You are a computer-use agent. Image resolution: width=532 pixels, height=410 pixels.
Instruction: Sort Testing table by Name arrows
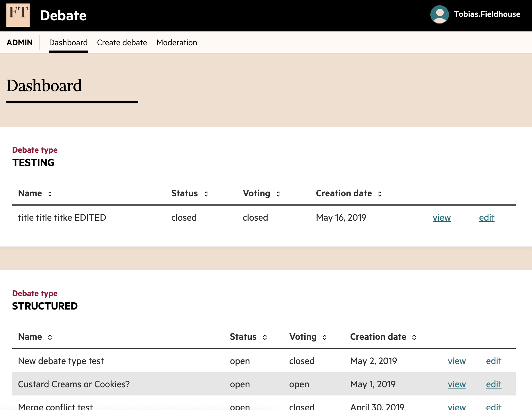50,194
